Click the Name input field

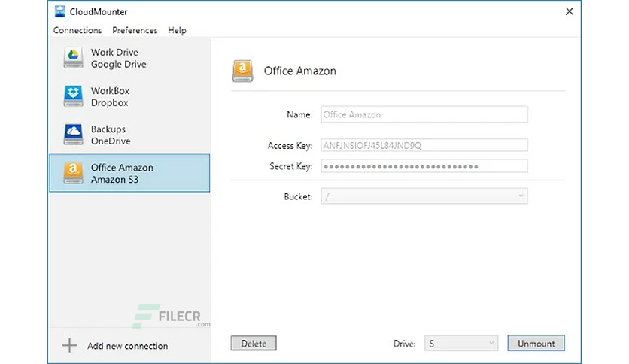coord(424,114)
